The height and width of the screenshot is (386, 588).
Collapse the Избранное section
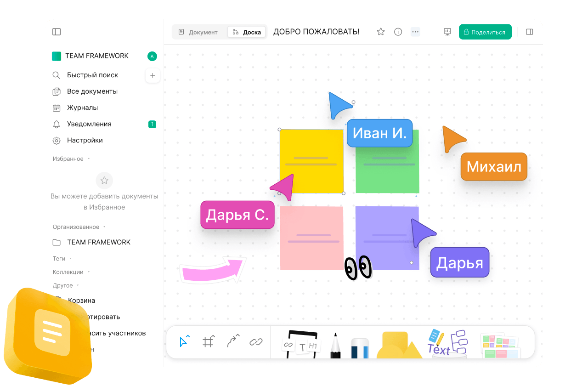71,159
